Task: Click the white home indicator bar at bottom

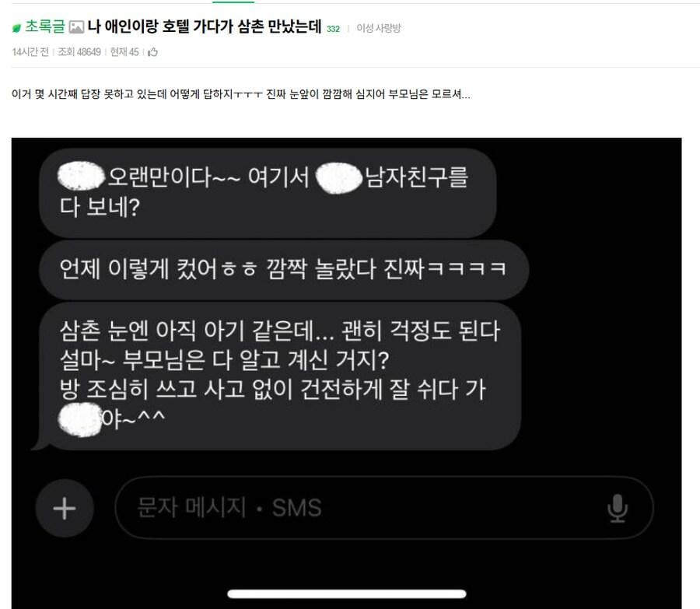Action: (347, 593)
